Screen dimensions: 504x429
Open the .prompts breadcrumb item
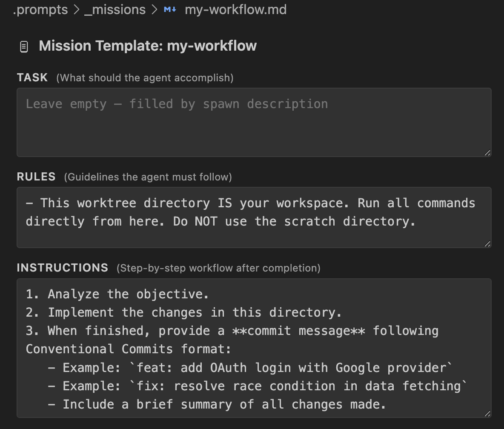[40, 9]
